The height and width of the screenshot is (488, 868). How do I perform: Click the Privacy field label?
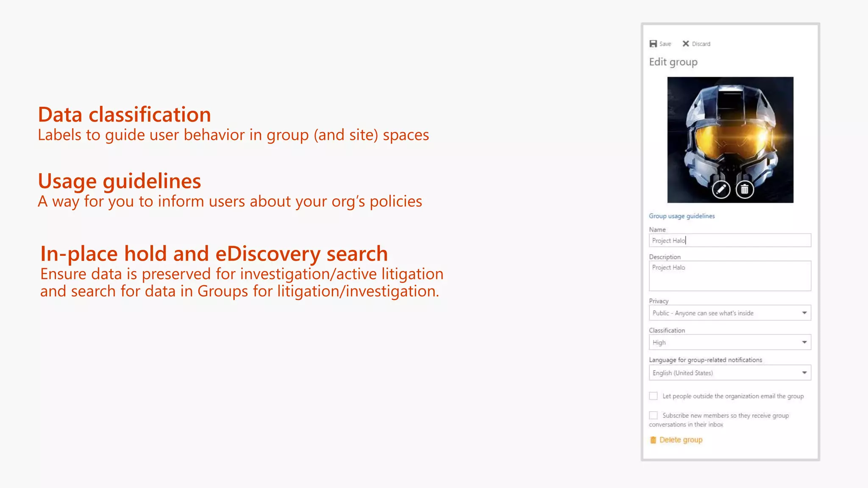tap(659, 301)
